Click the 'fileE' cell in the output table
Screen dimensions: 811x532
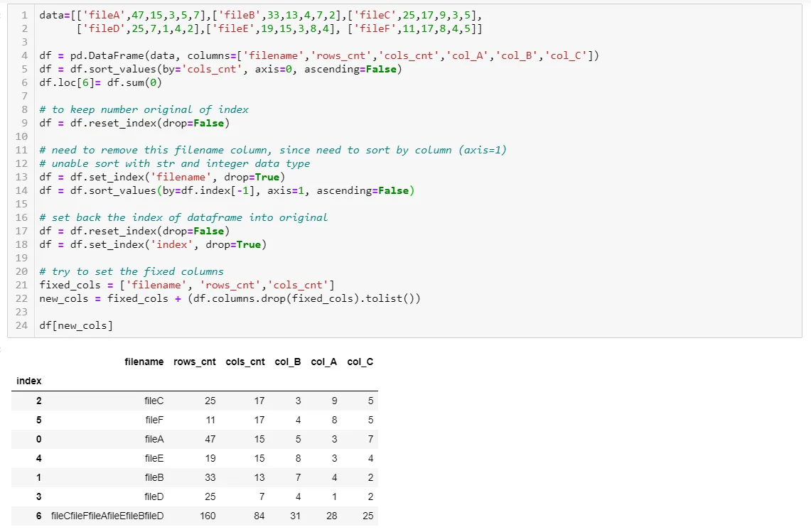pyautogui.click(x=154, y=458)
